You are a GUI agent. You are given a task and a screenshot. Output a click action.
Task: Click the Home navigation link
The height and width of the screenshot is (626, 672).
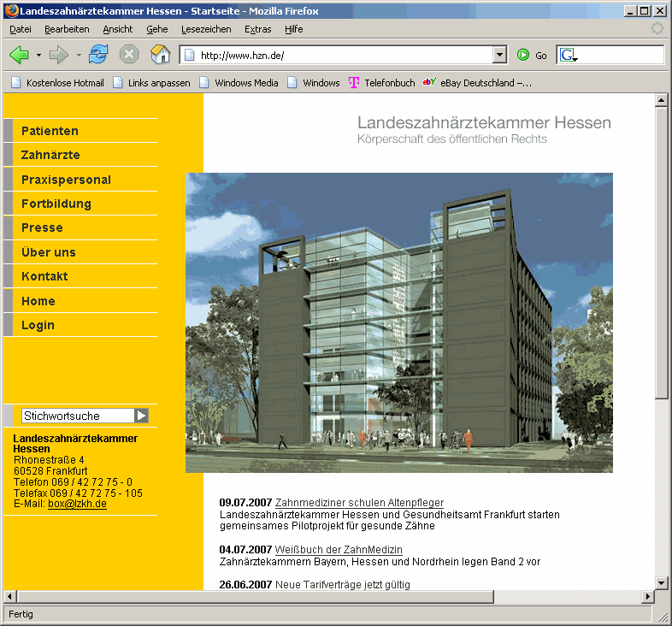(38, 301)
